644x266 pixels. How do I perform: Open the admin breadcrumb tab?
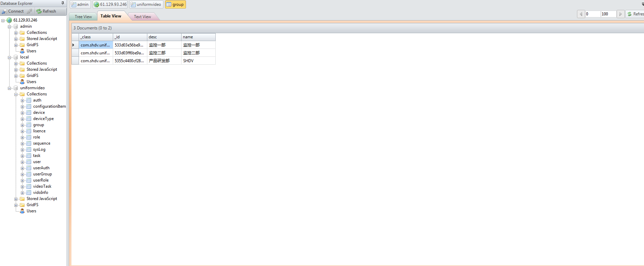[80, 4]
